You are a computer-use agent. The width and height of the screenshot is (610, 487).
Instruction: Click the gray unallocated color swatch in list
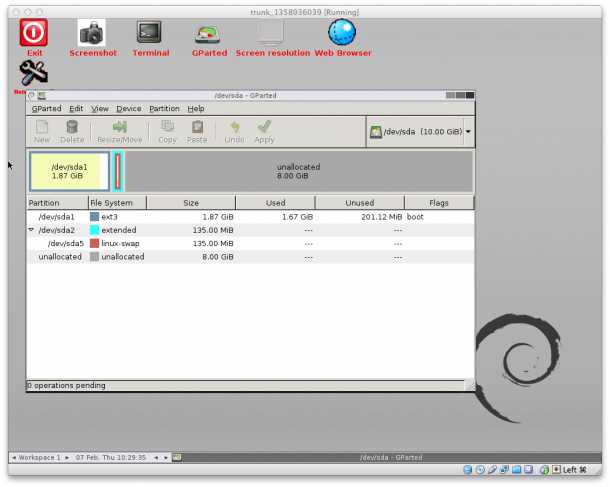click(94, 257)
